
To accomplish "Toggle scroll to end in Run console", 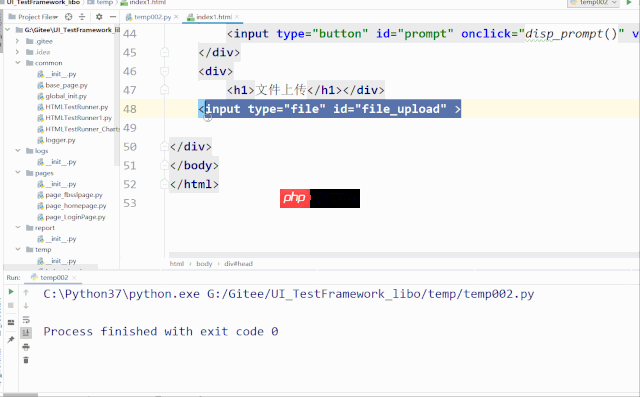I will [x=26, y=333].
